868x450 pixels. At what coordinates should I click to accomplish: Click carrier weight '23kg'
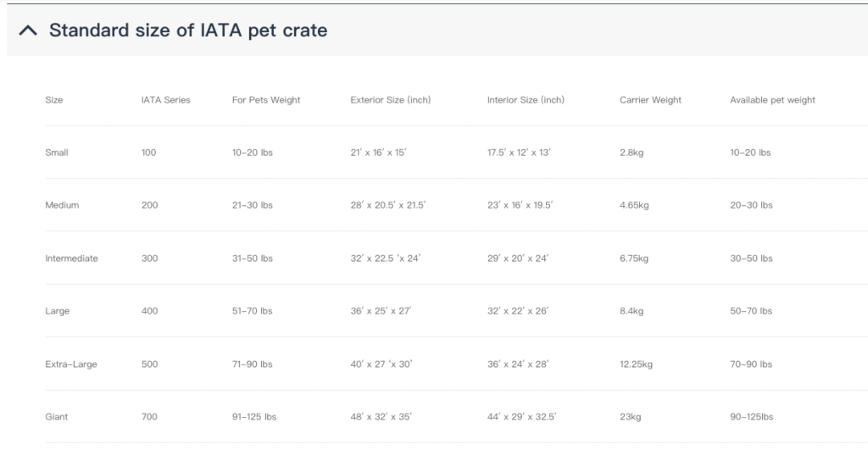[x=630, y=417]
